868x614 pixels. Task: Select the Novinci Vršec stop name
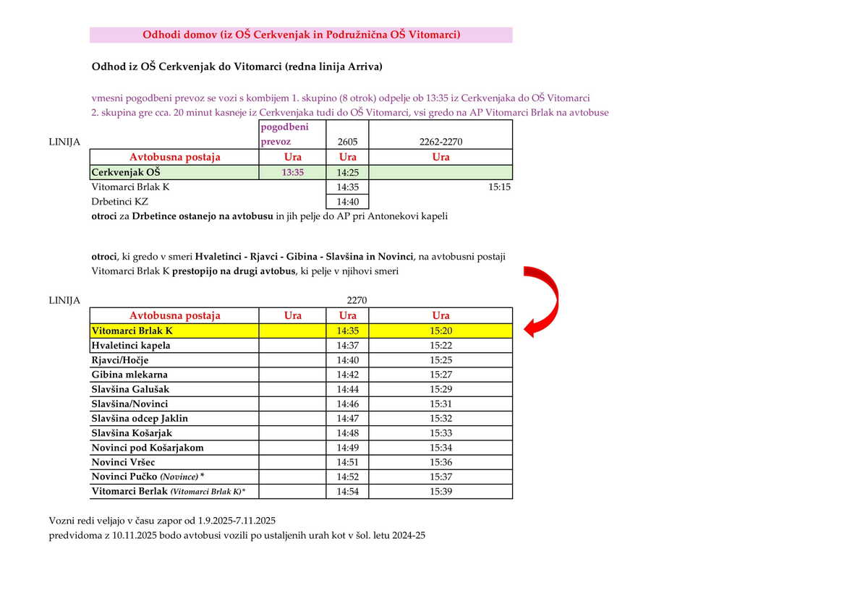coord(124,462)
